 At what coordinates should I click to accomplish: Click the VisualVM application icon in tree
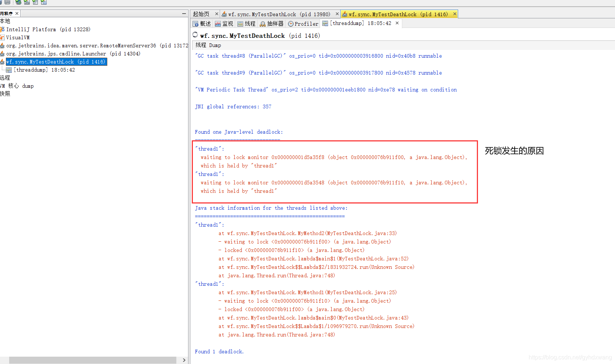[2, 37]
